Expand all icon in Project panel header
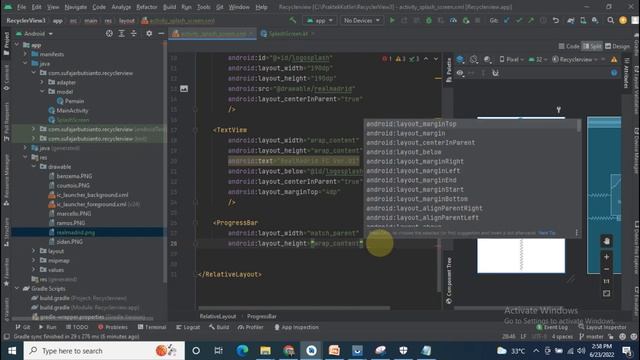Screen dimensions: 640x360 [122, 33]
